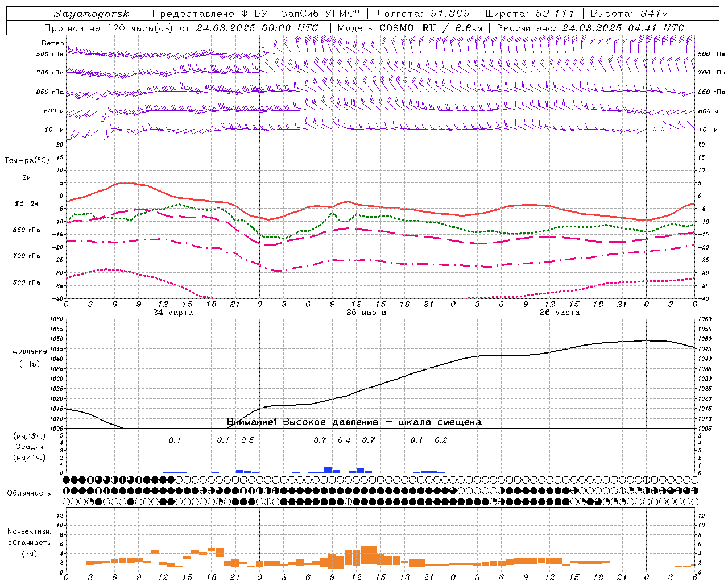Image resolution: width=728 pixels, height=582 pixels.
Task: Click the 24 марта date label
Action: pyautogui.click(x=173, y=313)
